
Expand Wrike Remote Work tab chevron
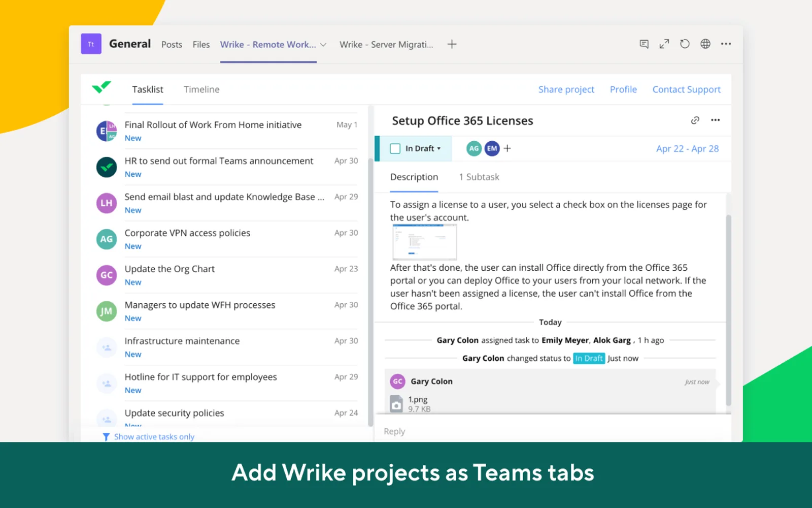(x=323, y=45)
